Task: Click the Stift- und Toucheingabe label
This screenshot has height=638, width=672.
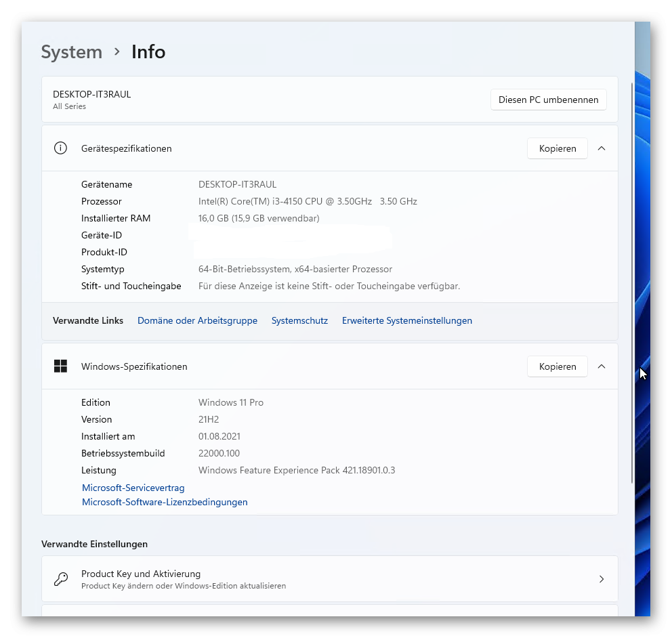Action: point(131,286)
